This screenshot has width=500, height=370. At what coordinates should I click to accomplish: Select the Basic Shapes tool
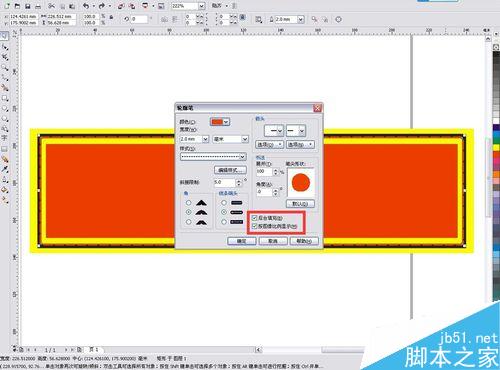pyautogui.click(x=5, y=129)
